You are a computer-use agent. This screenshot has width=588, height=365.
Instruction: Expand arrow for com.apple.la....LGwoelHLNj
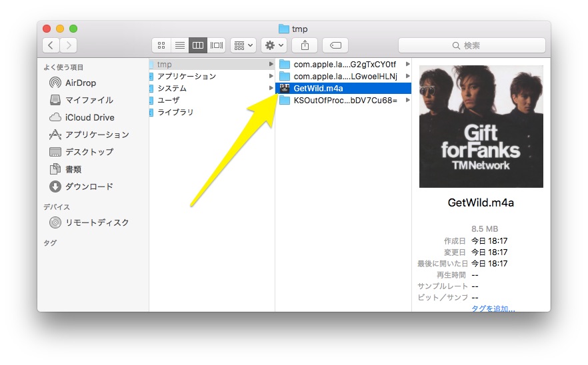pyautogui.click(x=407, y=76)
